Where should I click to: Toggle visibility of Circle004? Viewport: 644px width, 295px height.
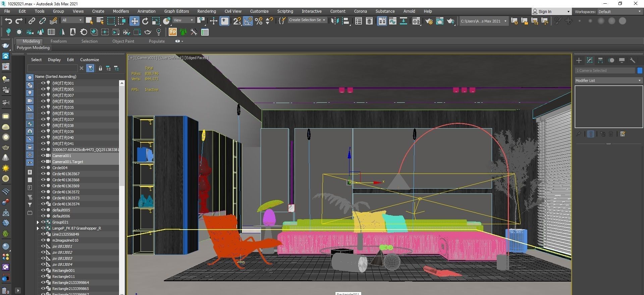[43, 168]
